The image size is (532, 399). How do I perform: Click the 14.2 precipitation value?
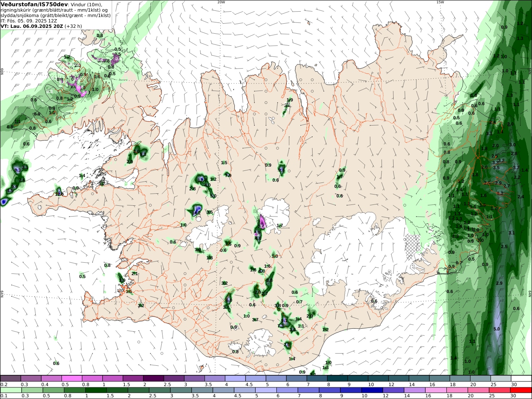(197, 212)
